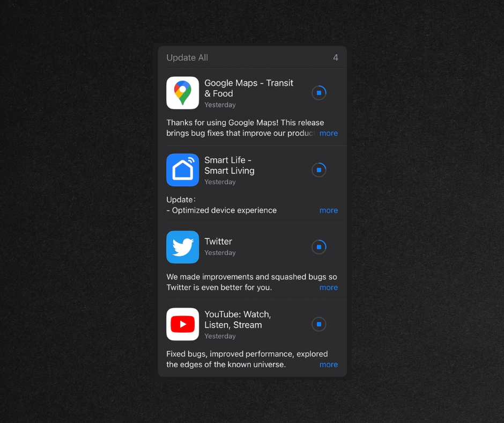504x423 pixels.
Task: Open the YouTube app icon
Action: point(183,324)
